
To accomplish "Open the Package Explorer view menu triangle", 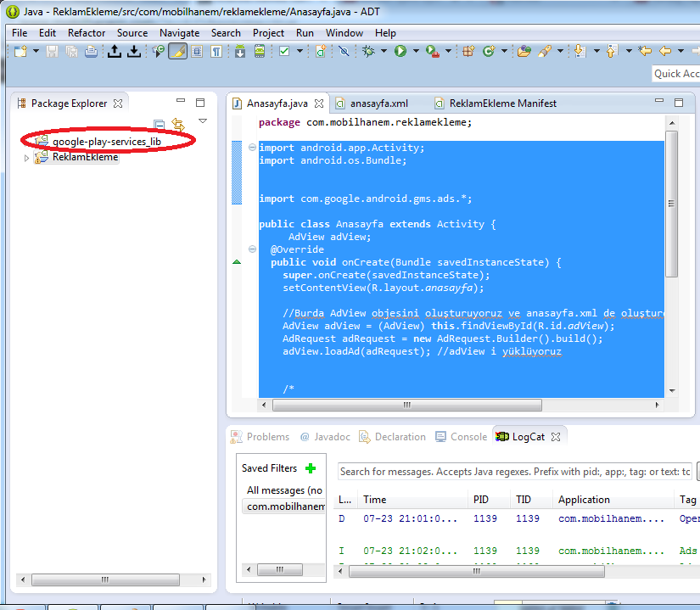I will (x=203, y=121).
